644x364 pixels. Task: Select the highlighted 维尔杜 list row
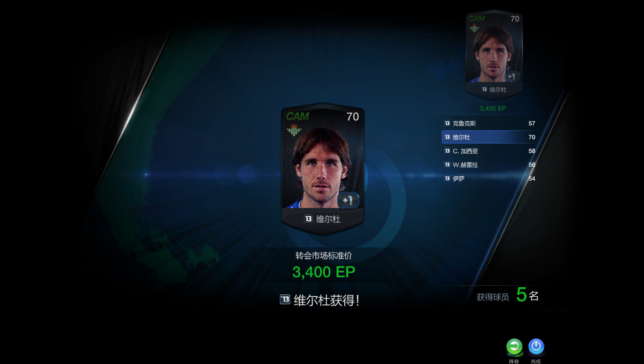coord(490,137)
